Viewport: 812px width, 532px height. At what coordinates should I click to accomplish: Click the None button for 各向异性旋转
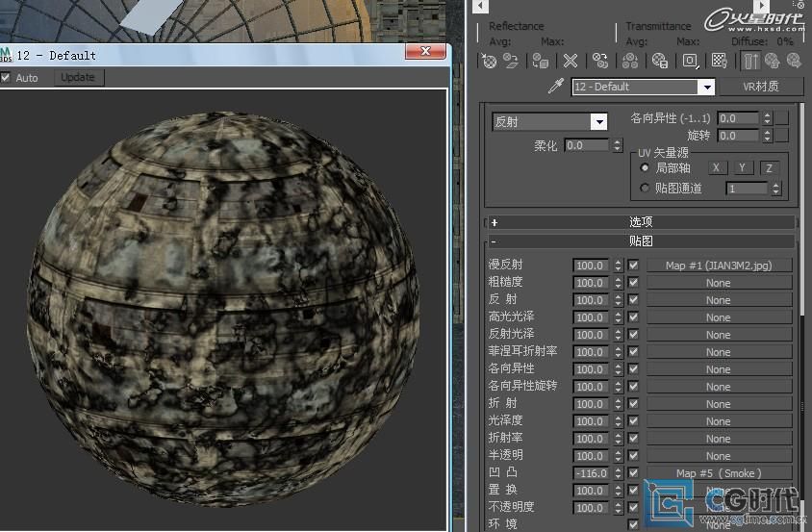coord(719,387)
